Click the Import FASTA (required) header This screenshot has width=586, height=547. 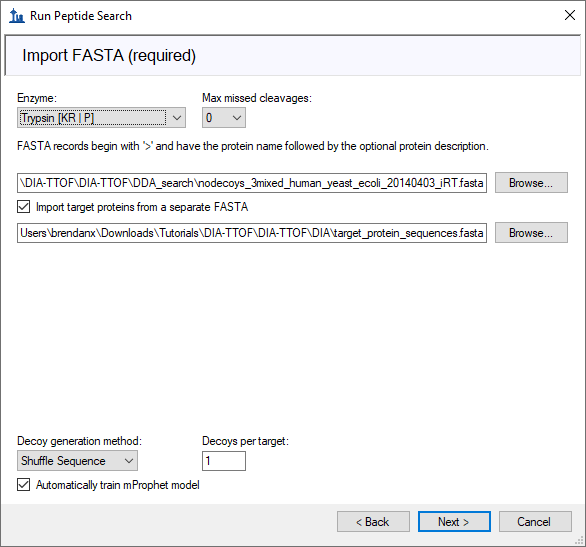coord(109,55)
